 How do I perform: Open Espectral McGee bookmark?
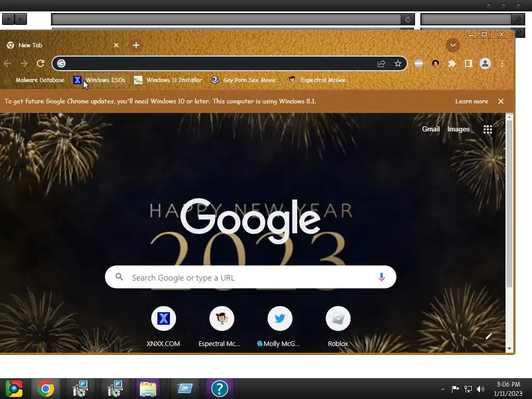[317, 80]
